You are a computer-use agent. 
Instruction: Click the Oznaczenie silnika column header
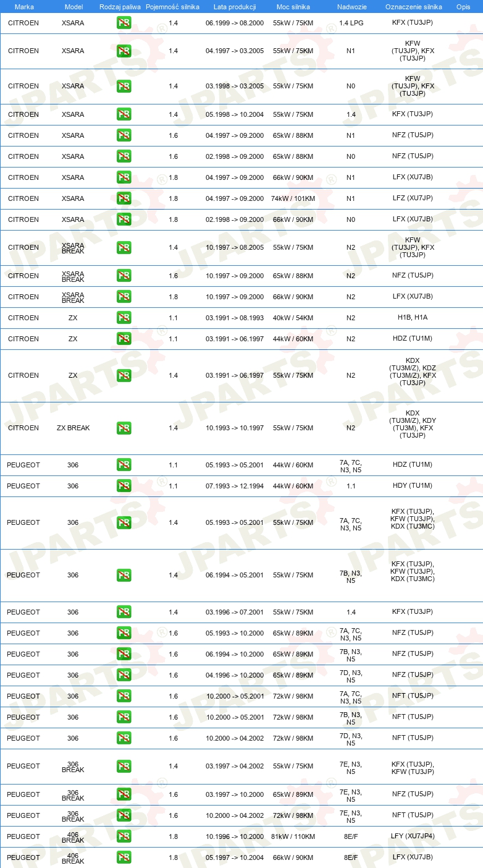point(413,7)
